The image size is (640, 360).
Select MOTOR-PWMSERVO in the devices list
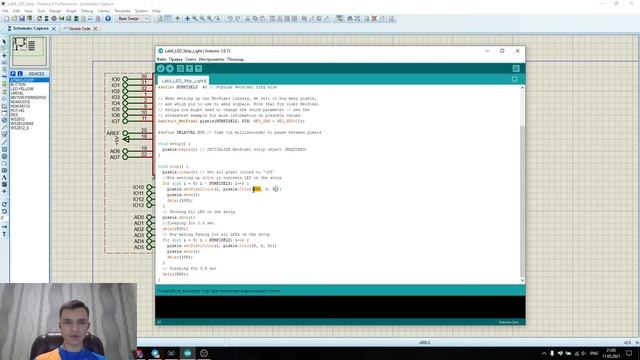point(28,98)
